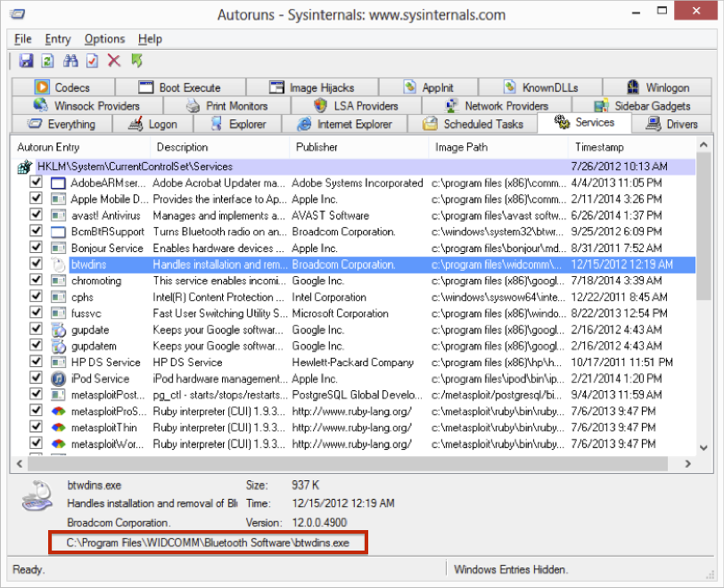Uncheck the Apple Mobile Device checkbox
Image resolution: width=724 pixels, height=588 pixels.
36,199
